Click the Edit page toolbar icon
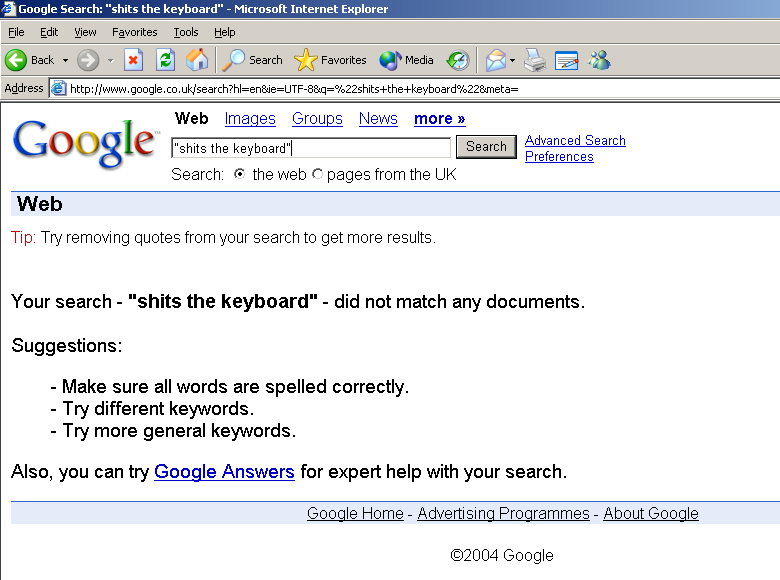This screenshot has height=580, width=780. (x=567, y=60)
